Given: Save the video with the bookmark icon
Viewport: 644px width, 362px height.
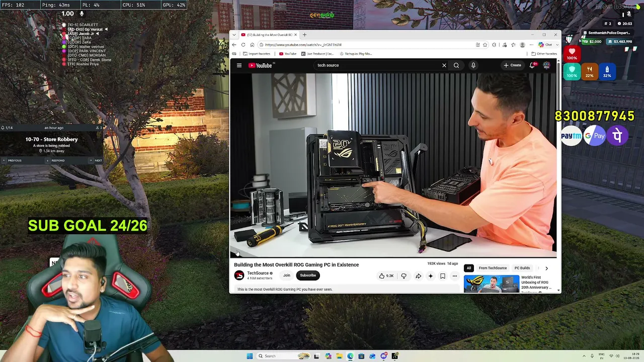Looking at the screenshot, I should [x=442, y=276].
